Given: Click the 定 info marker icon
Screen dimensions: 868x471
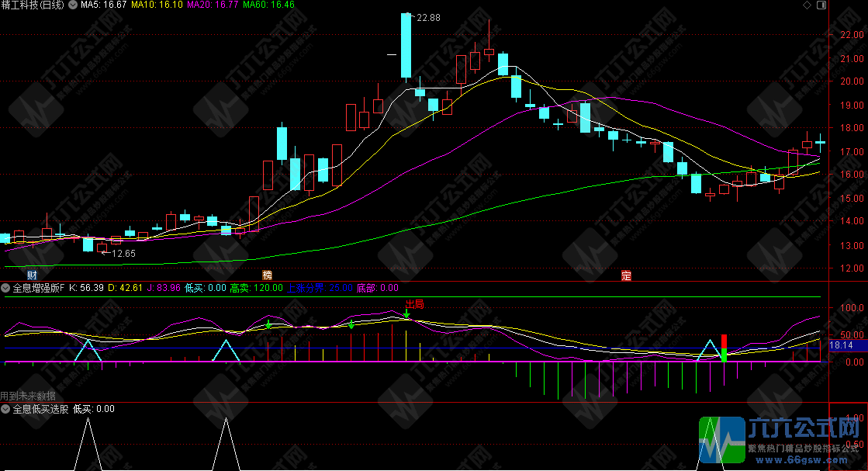Looking at the screenshot, I should tap(626, 275).
